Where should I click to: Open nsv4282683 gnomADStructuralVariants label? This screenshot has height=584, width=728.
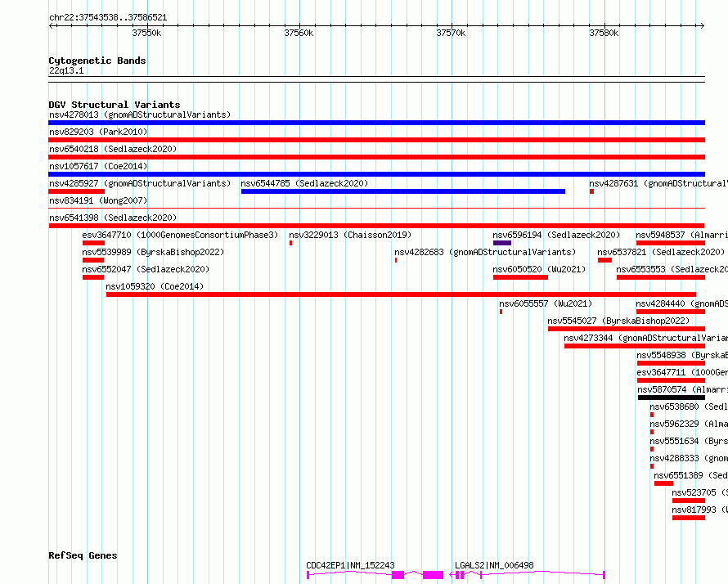[x=485, y=252]
